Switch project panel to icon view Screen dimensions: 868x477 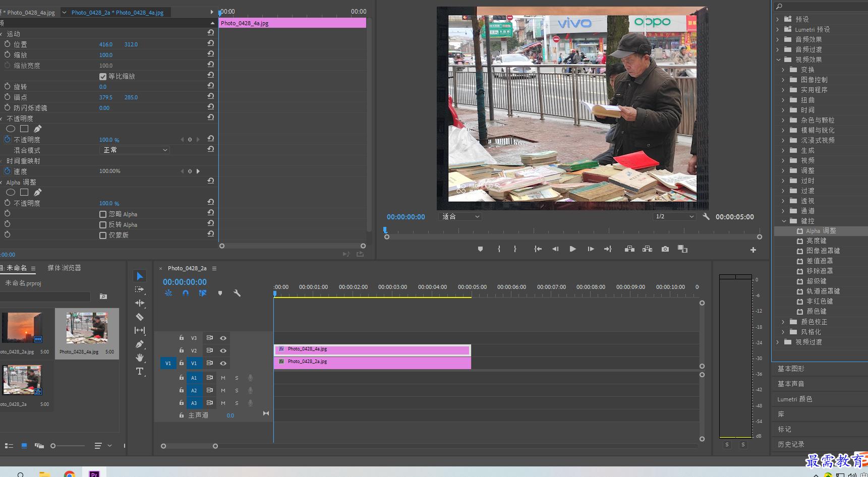click(24, 446)
